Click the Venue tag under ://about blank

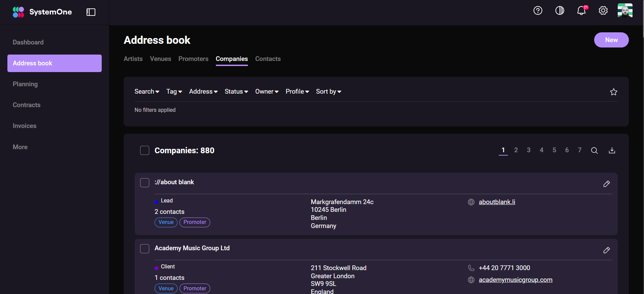tap(166, 222)
